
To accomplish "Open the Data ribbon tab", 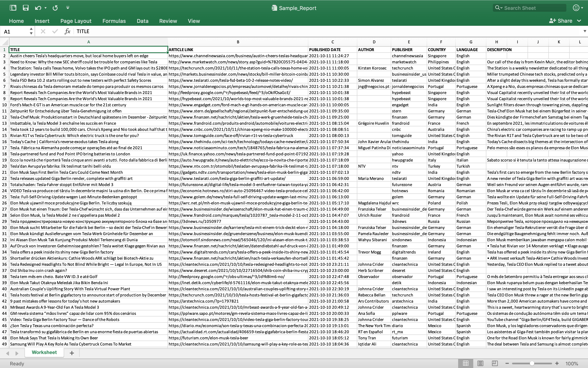I will tap(142, 21).
